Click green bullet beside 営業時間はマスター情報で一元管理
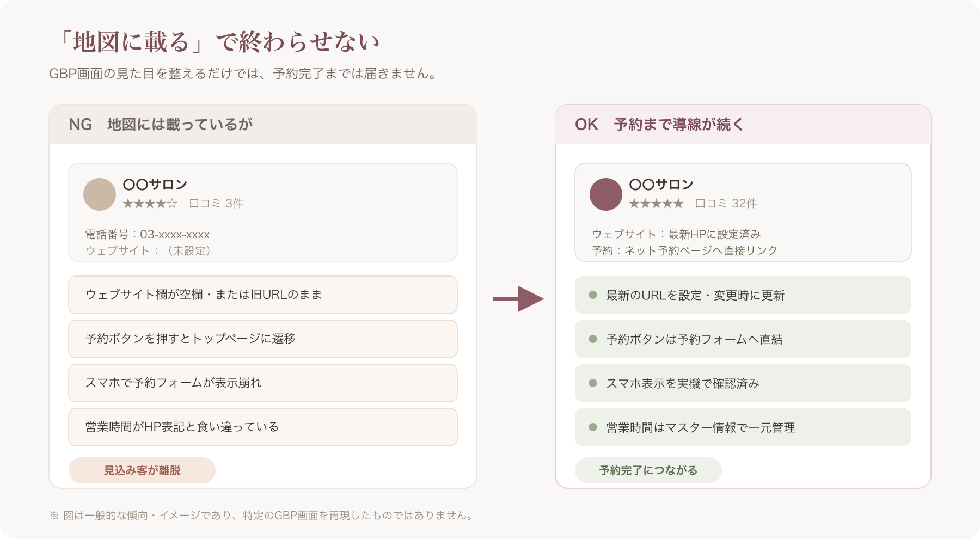 pyautogui.click(x=593, y=427)
